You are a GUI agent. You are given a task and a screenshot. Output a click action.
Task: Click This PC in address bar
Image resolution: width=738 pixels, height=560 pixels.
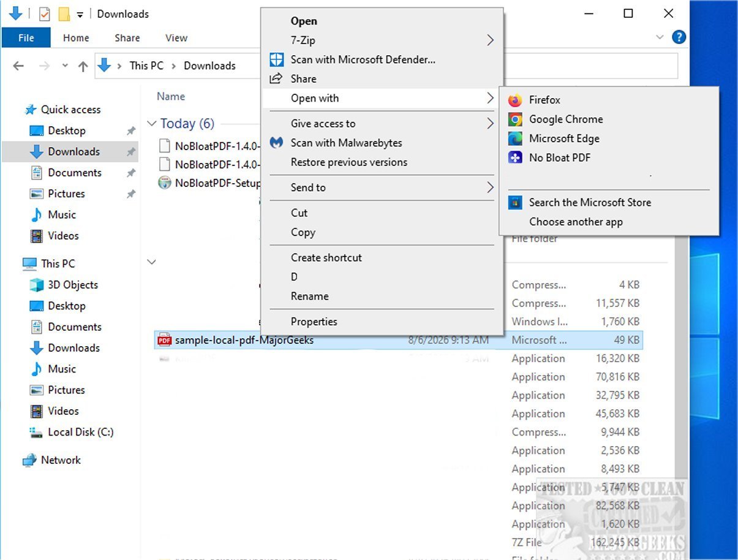pyautogui.click(x=147, y=66)
